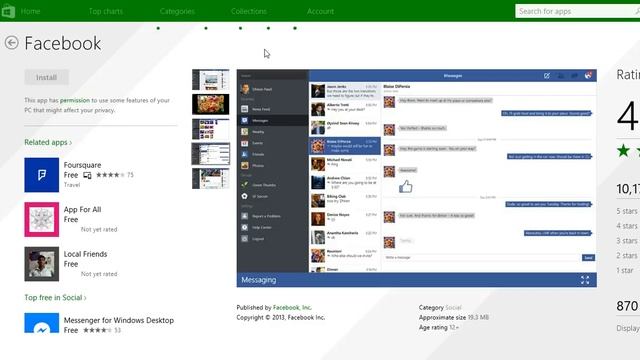The height and width of the screenshot is (360, 640).
Task: Expand the Messaging screenshot to full screen
Action: pos(585,280)
